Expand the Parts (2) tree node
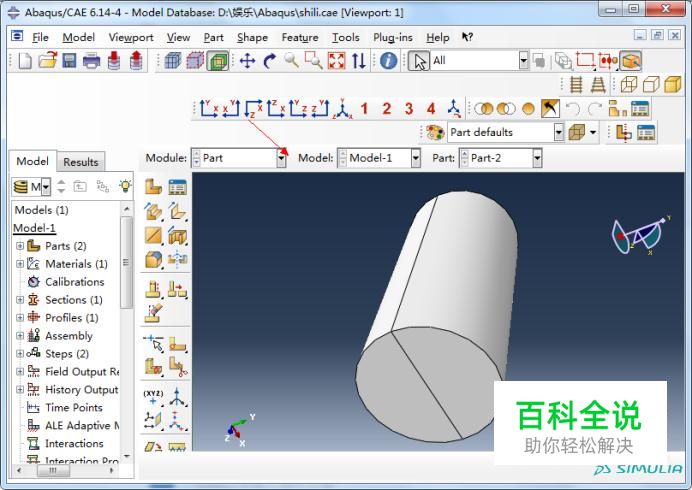This screenshot has height=490, width=692. click(20, 246)
